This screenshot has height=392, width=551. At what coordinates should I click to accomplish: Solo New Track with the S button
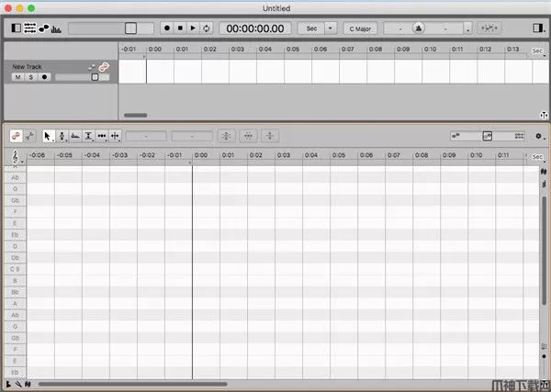31,77
